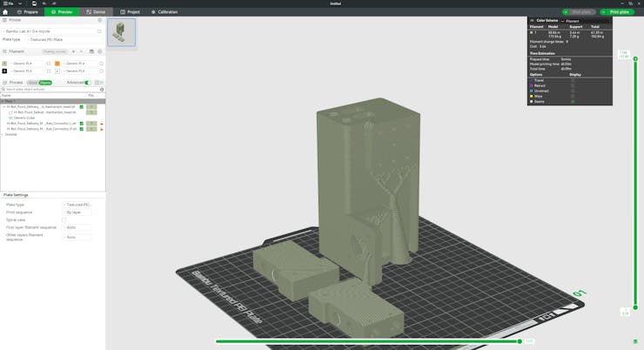This screenshot has height=350, width=644.
Task: Click plus handle atop vertical layer slider
Action: pos(635,59)
